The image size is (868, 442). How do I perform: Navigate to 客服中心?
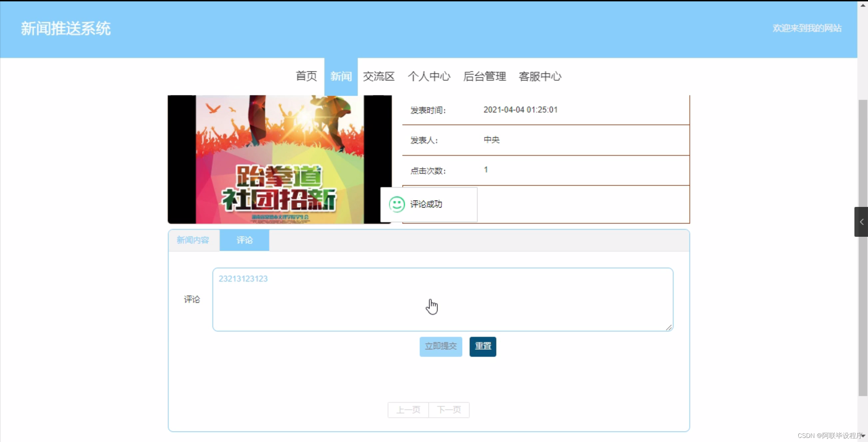coord(540,76)
